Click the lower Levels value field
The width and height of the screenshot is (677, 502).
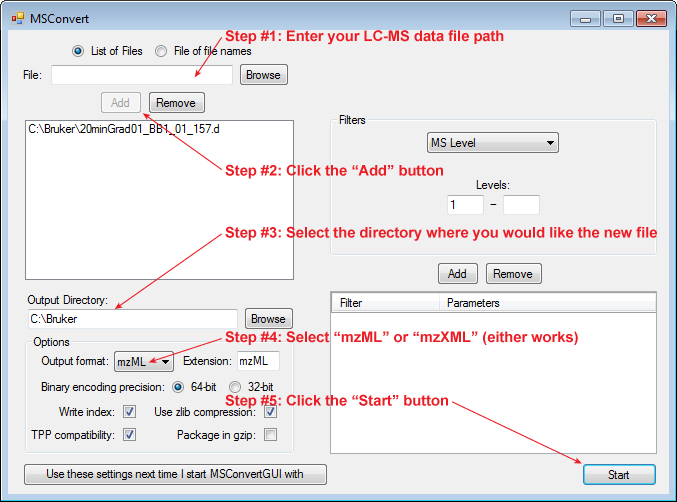[x=465, y=205]
